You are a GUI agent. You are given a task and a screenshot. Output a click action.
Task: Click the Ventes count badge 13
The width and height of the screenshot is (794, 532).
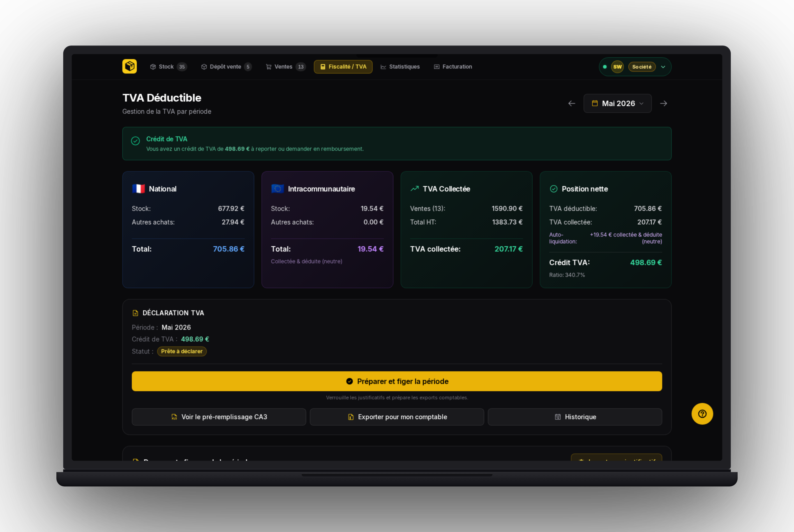tap(301, 67)
